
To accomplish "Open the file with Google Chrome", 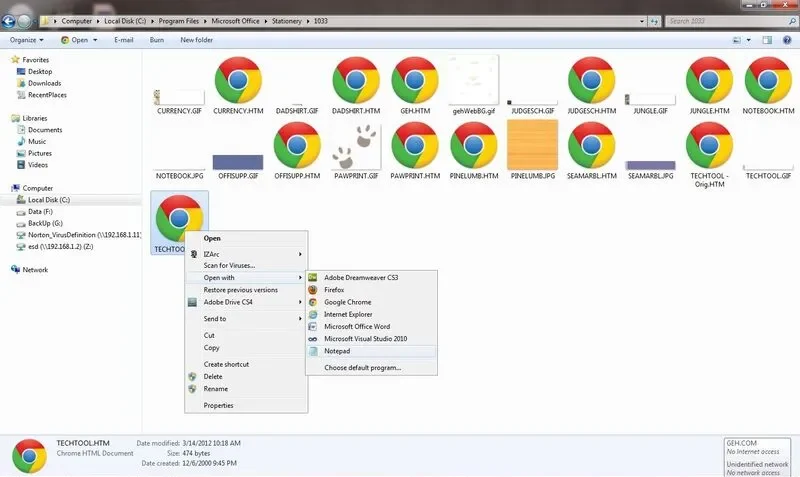I will click(371, 302).
